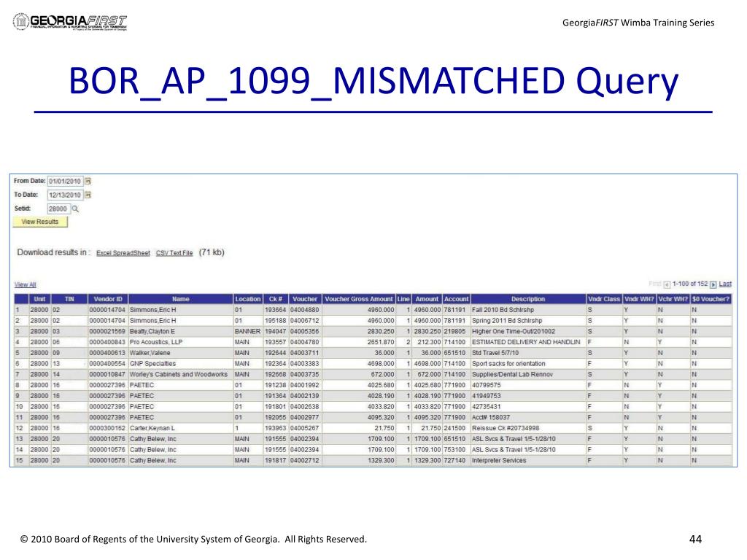
Task: Sort by the Account column header
Action: coord(457,299)
